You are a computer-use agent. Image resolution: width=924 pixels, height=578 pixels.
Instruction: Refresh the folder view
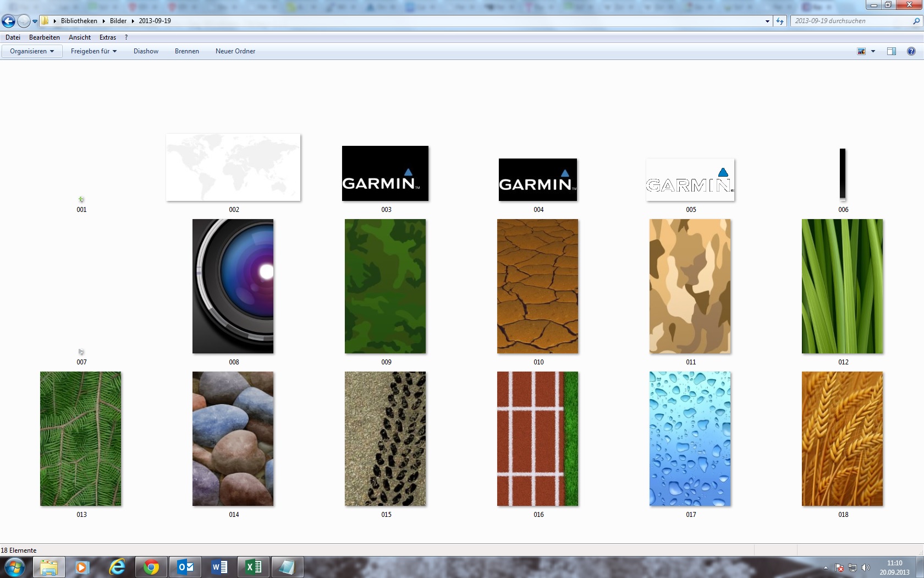coord(780,21)
